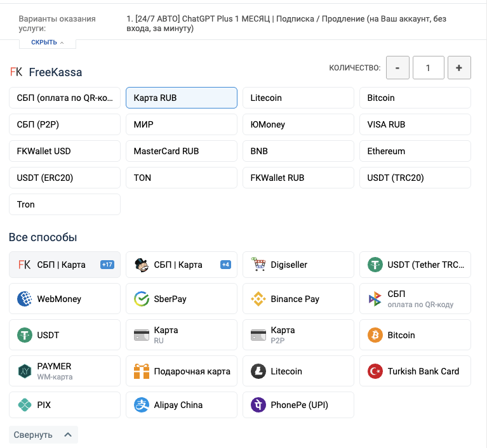Image resolution: width=487 pixels, height=448 pixels.
Task: Click the Карта P2P card icon
Action: click(x=258, y=335)
